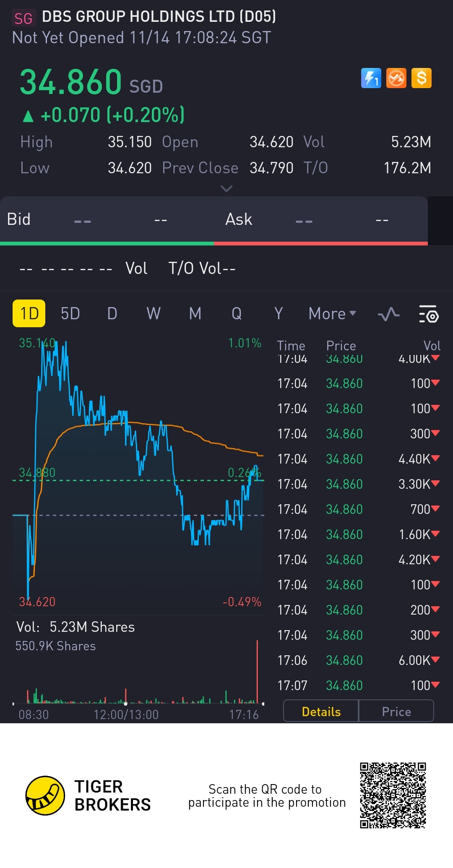Image resolution: width=453 pixels, height=868 pixels.
Task: Tap the 550.9K Shares label
Action: coord(55,646)
